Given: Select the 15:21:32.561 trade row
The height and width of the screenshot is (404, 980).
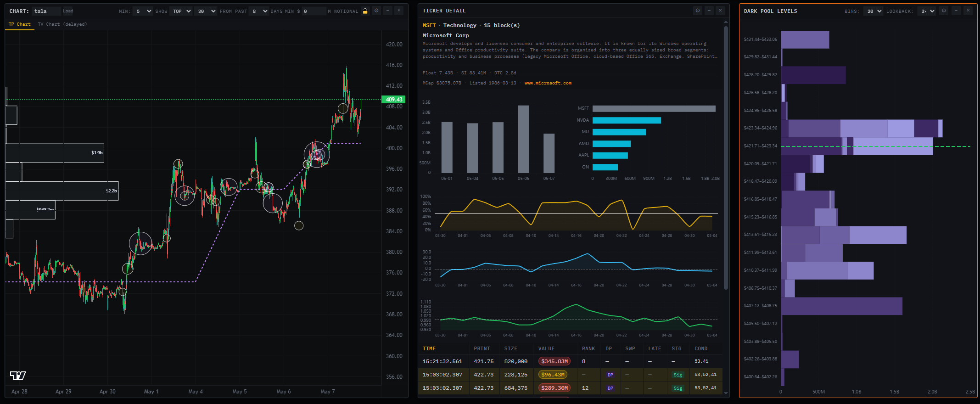Looking at the screenshot, I should [571, 361].
